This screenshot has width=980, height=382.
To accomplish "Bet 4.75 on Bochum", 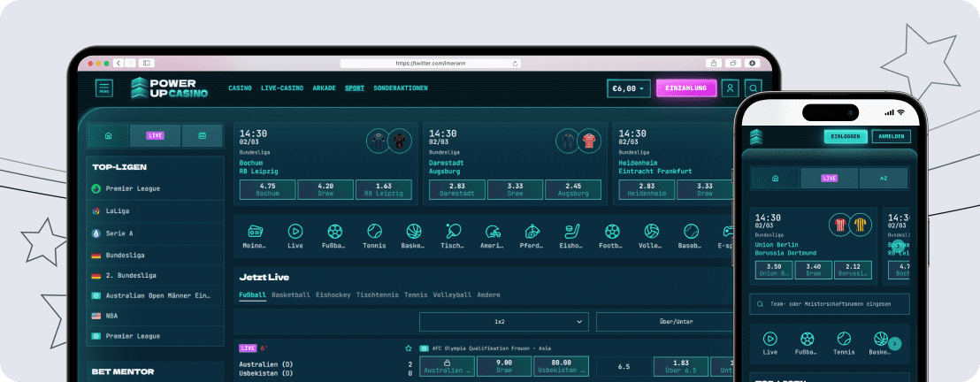I will pyautogui.click(x=267, y=189).
